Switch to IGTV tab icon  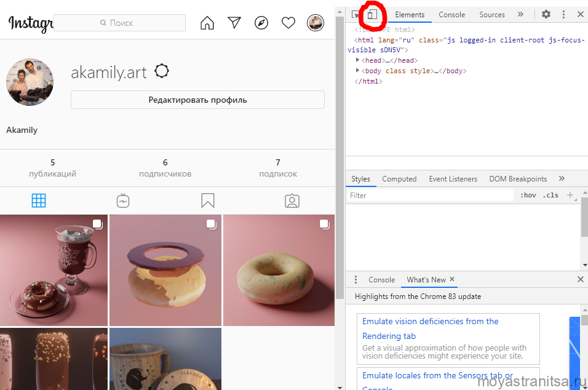point(123,201)
